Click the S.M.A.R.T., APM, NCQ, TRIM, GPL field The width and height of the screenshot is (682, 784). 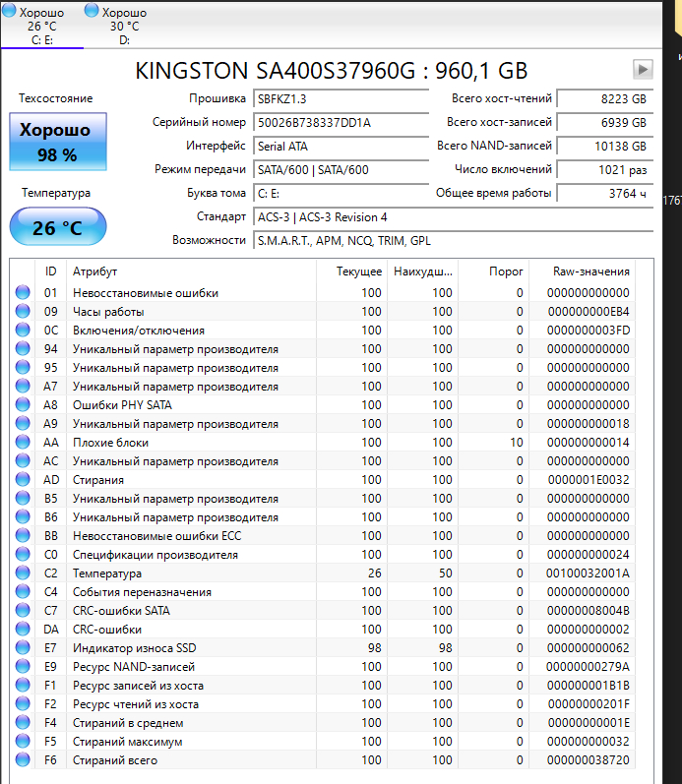click(453, 241)
